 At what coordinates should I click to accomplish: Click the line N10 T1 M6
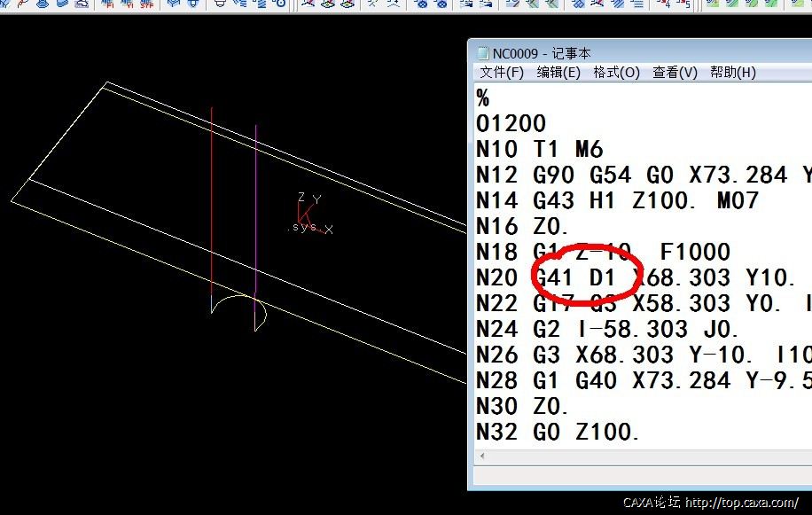(x=540, y=150)
